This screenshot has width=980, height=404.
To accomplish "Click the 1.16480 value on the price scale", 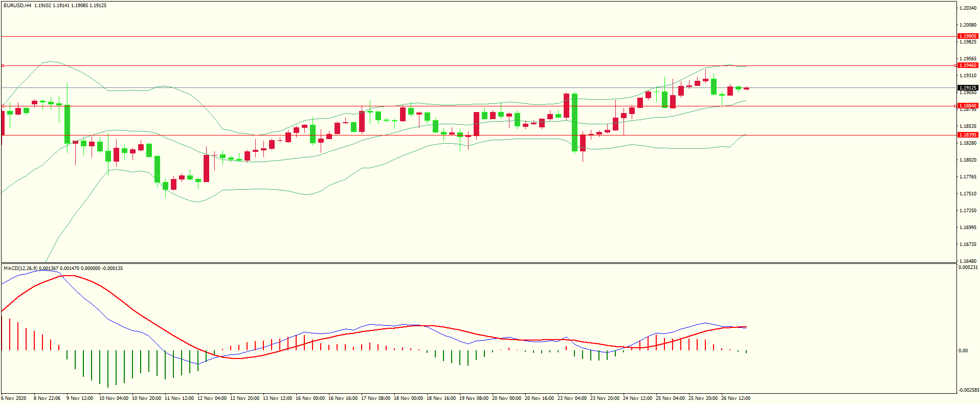I will click(x=968, y=261).
